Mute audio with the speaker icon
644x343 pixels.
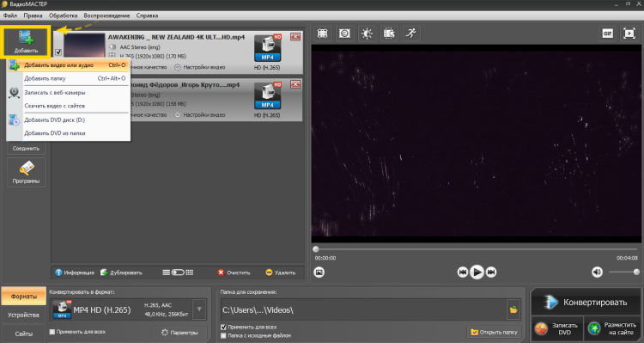(597, 272)
